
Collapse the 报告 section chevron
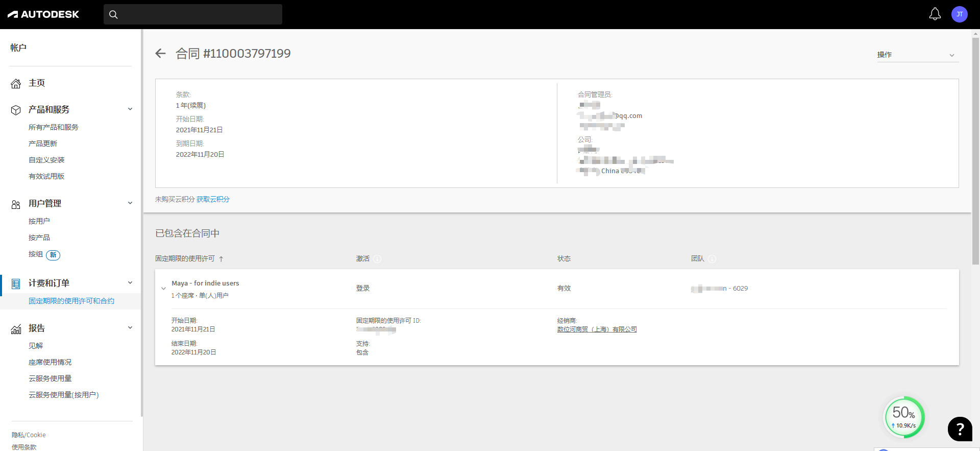pos(130,327)
